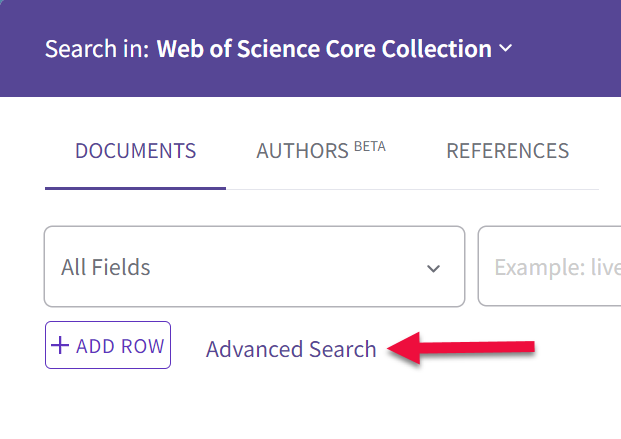
Task: Open the Advanced Search link
Action: pos(291,349)
